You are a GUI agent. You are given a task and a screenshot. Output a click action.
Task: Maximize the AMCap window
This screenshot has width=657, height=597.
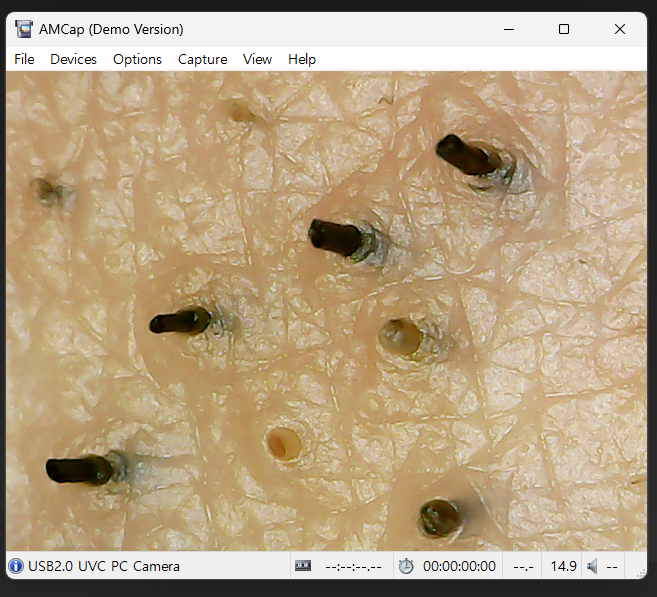tap(564, 29)
